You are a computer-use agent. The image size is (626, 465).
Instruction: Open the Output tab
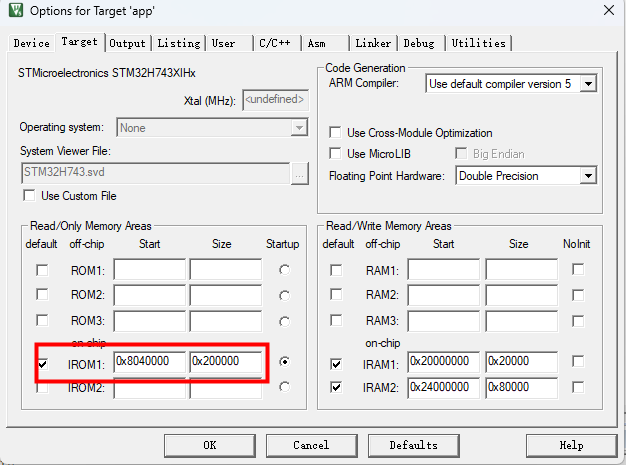[127, 43]
